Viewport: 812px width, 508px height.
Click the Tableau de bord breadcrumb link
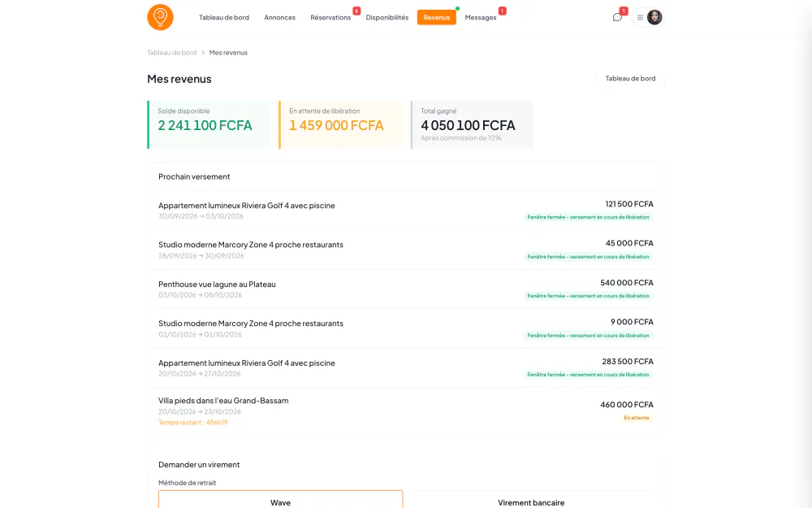[x=171, y=53]
